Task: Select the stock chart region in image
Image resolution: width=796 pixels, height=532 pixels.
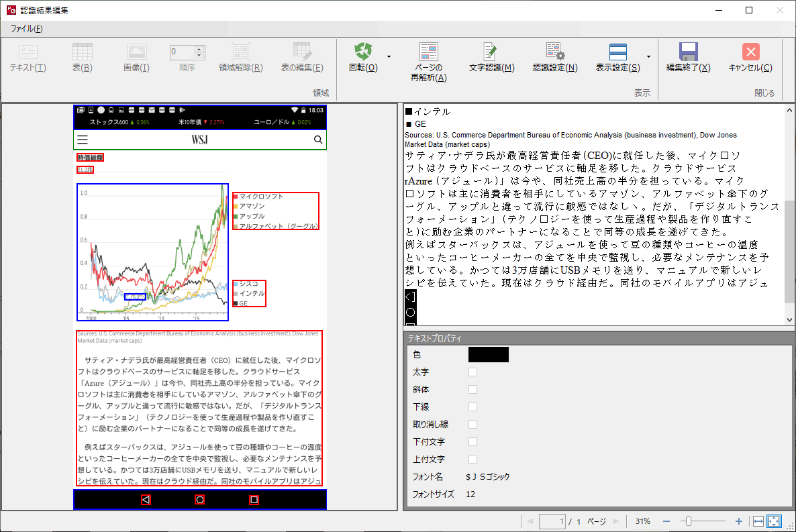Action: tap(153, 252)
